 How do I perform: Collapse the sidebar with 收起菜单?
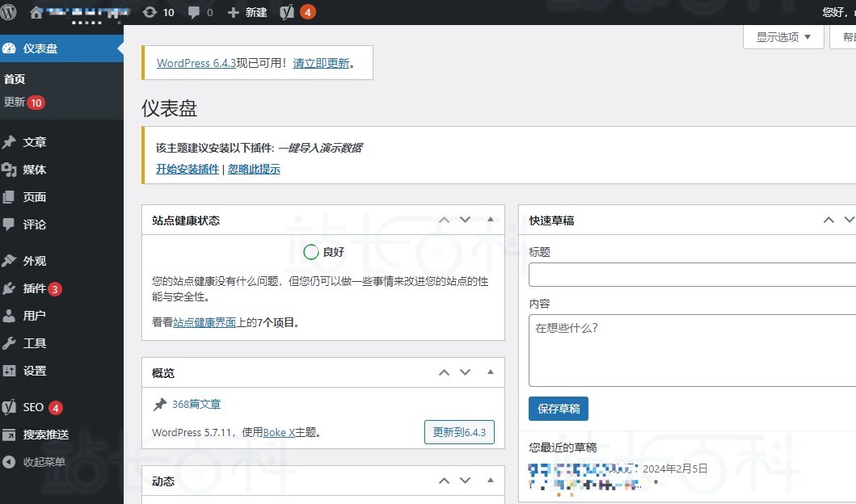[44, 462]
